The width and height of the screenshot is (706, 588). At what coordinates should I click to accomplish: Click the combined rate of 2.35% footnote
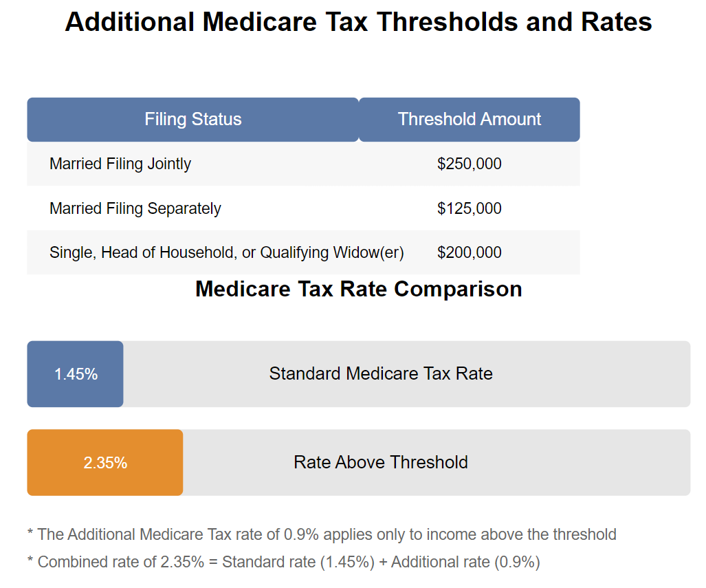[284, 563]
